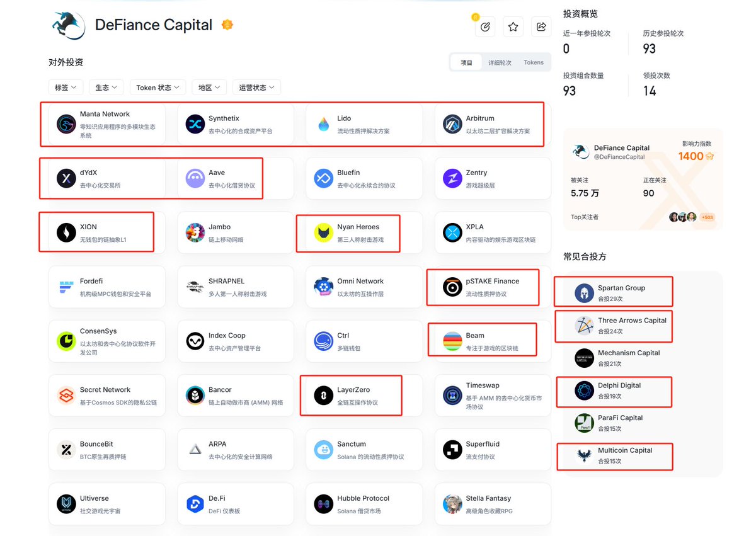The width and height of the screenshot is (756, 536).
Task: Switch to the 详细轮次 tab
Action: [x=500, y=62]
